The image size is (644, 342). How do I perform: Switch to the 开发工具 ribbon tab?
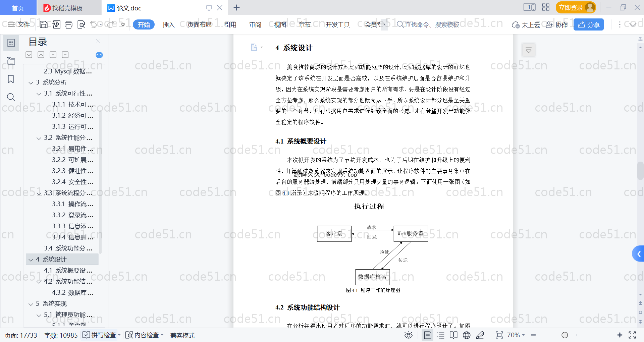(x=337, y=24)
